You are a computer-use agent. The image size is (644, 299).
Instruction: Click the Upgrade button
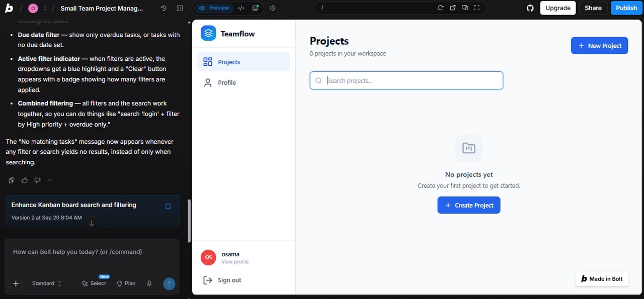[558, 8]
